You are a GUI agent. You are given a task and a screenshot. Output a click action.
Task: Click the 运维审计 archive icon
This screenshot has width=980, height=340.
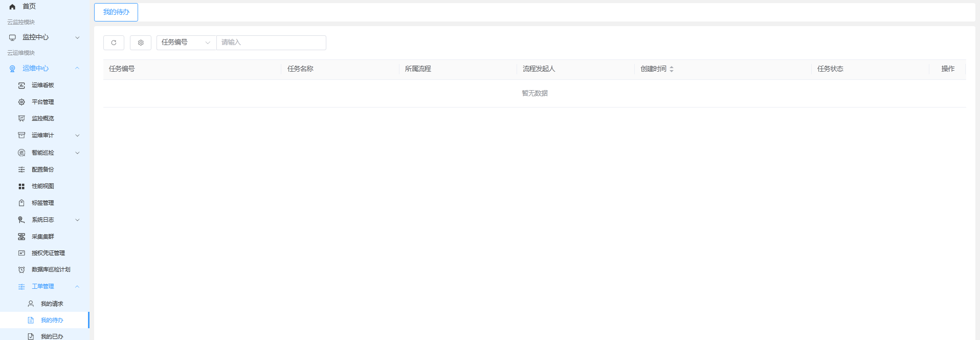pyautogui.click(x=21, y=135)
